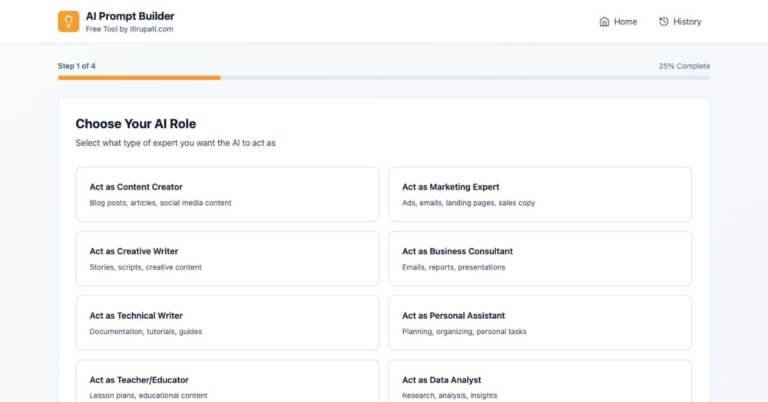This screenshot has height=402, width=768.
Task: Click the orange step progress bar
Action: coord(139,77)
